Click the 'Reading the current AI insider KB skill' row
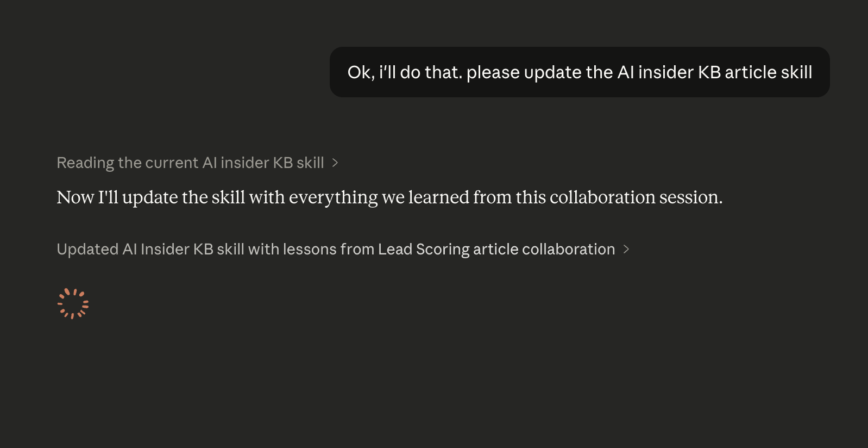This screenshot has height=448, width=868. tap(190, 163)
